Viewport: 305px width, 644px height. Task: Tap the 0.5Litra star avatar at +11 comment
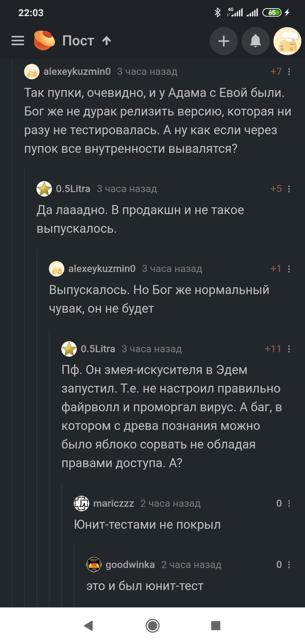69,349
